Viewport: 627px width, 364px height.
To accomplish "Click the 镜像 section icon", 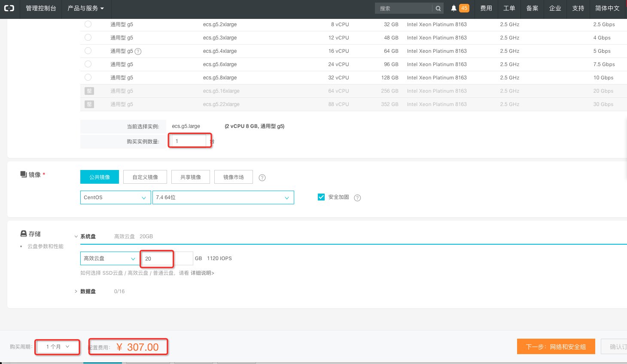I will (x=24, y=174).
